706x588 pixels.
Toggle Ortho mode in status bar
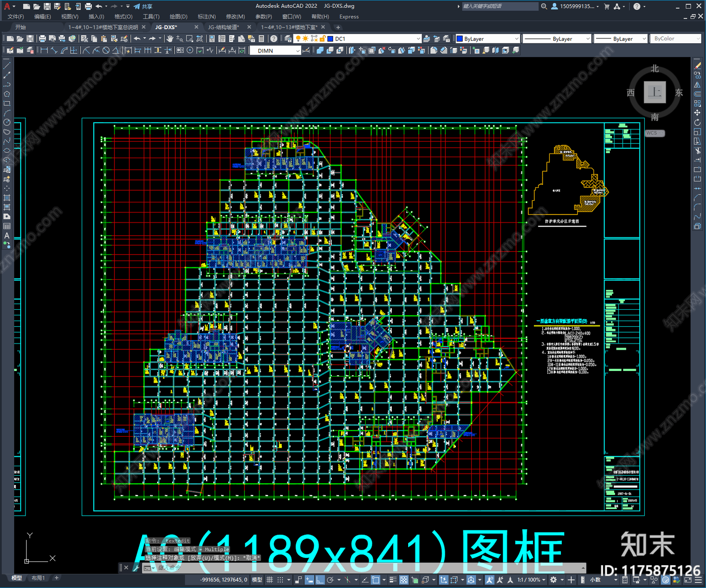tap(320, 580)
